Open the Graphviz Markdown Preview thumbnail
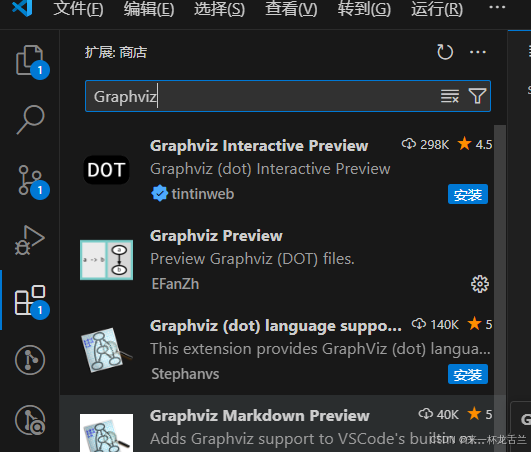This screenshot has width=531, height=452. (106, 433)
